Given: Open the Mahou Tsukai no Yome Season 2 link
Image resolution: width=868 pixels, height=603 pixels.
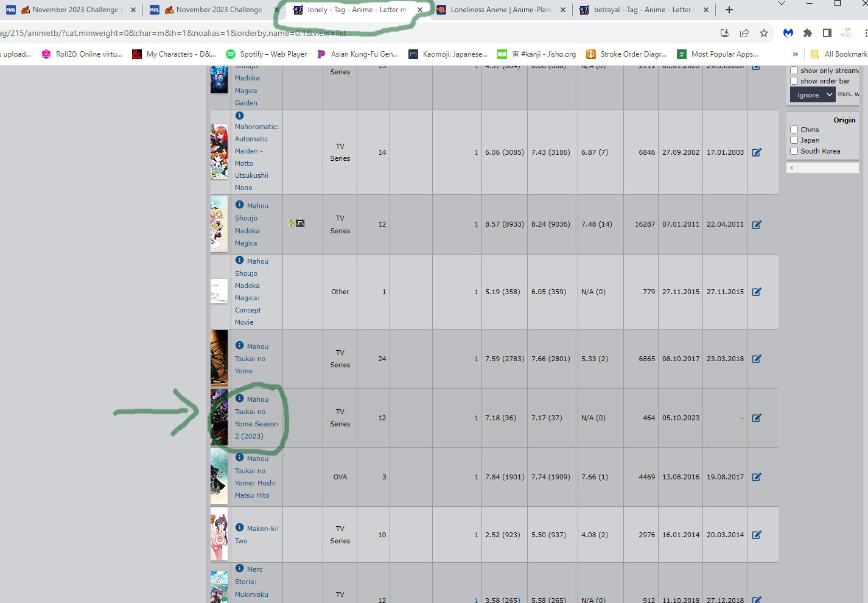Looking at the screenshot, I should (x=256, y=418).
